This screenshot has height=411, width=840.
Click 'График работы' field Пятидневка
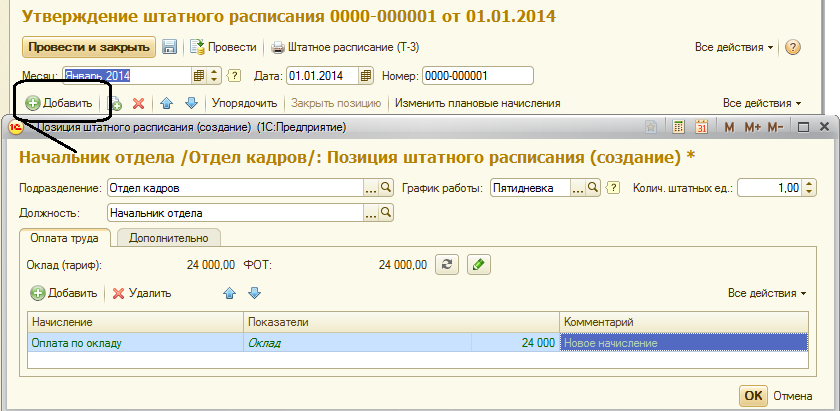[x=530, y=188]
